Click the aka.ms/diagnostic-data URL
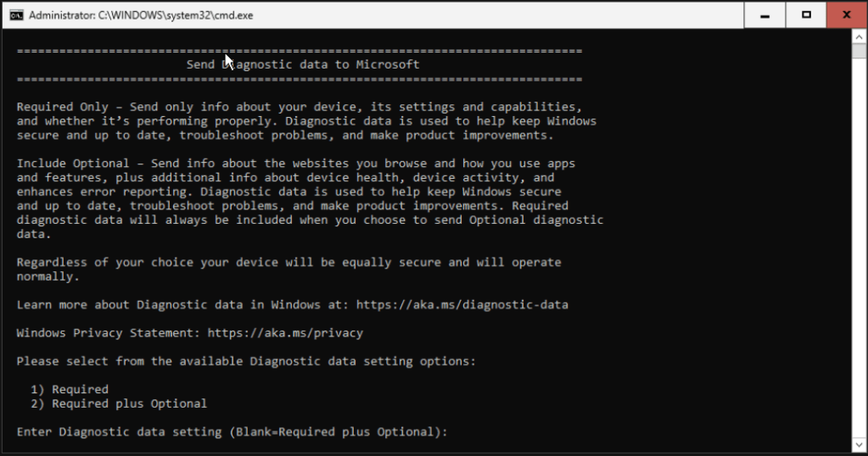Screen dimensions: 868x456 point(462,304)
